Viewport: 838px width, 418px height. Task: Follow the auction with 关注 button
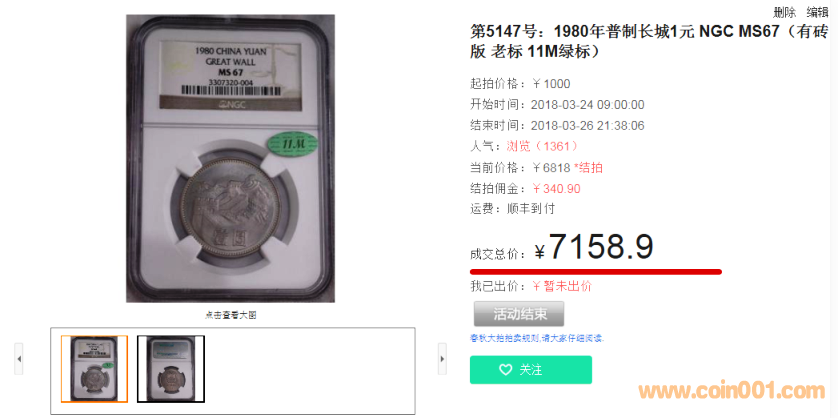tap(531, 370)
